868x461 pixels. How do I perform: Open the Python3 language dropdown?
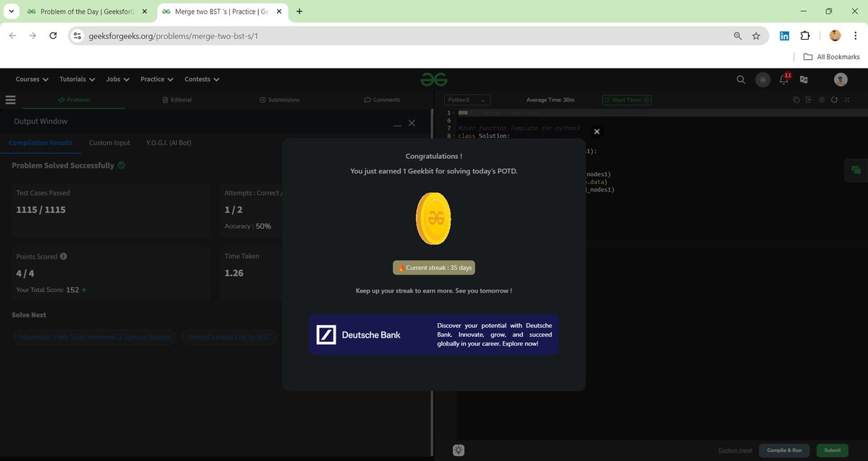click(x=467, y=100)
